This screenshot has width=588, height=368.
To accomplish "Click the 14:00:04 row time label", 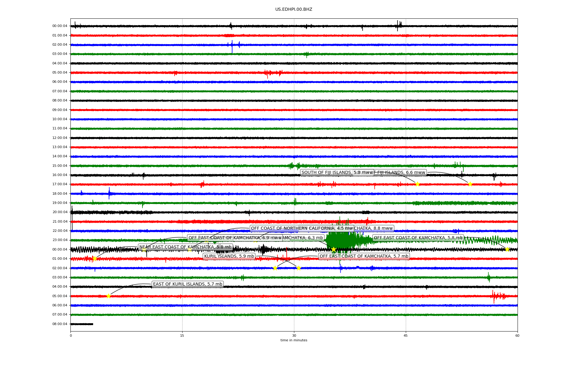I will (60, 156).
